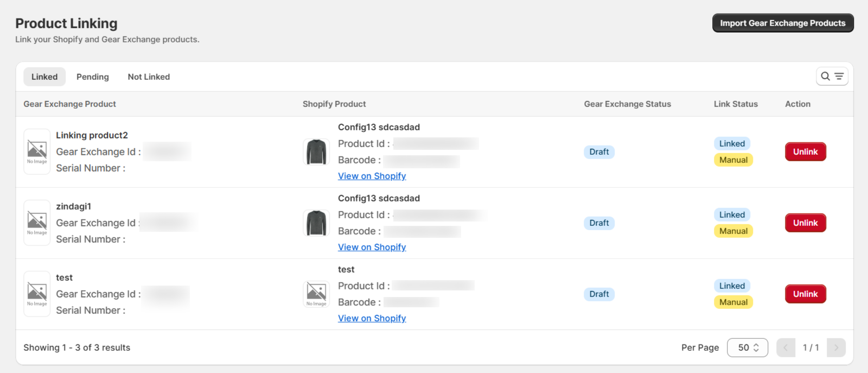
Task: Click the Link Status column header
Action: click(x=736, y=104)
